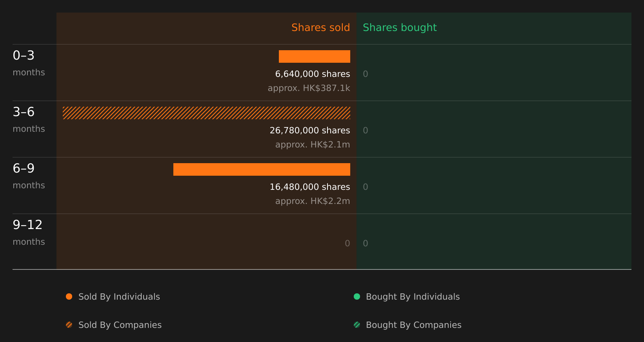Viewport: 644px width, 342px height.
Task: Click the approx. HK$2.1m value
Action: click(313, 145)
